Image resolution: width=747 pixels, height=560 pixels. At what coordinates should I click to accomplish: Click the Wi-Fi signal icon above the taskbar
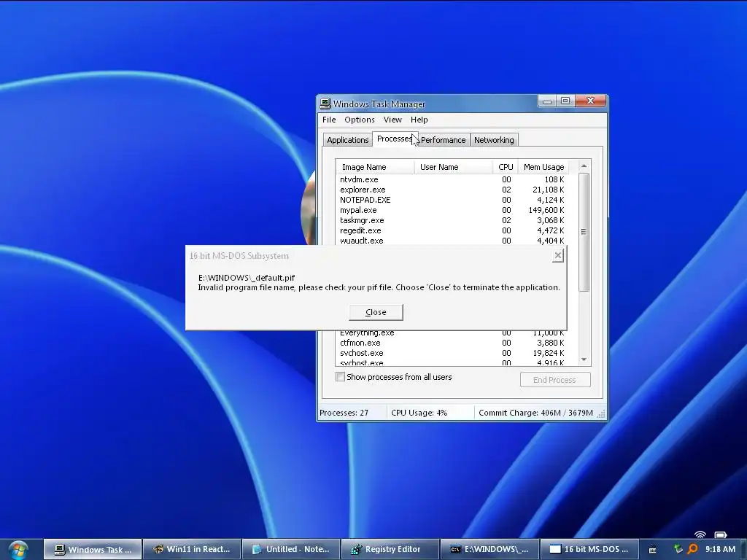click(700, 534)
